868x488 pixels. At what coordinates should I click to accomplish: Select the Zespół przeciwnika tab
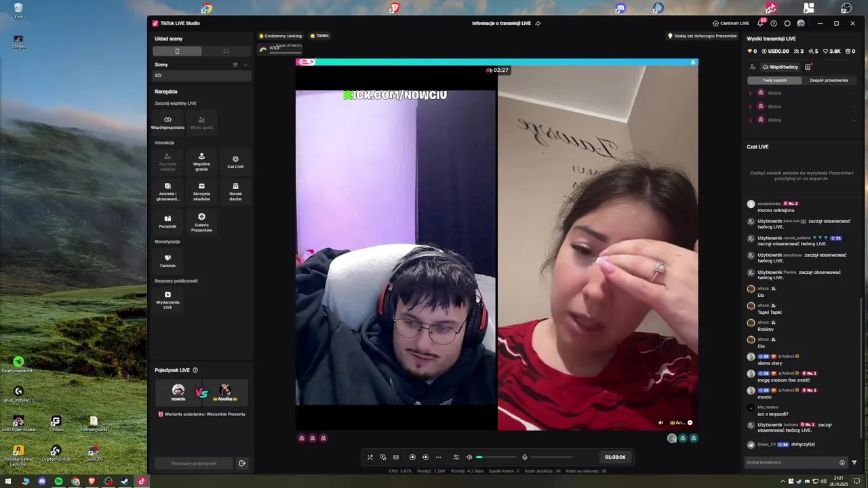point(829,80)
